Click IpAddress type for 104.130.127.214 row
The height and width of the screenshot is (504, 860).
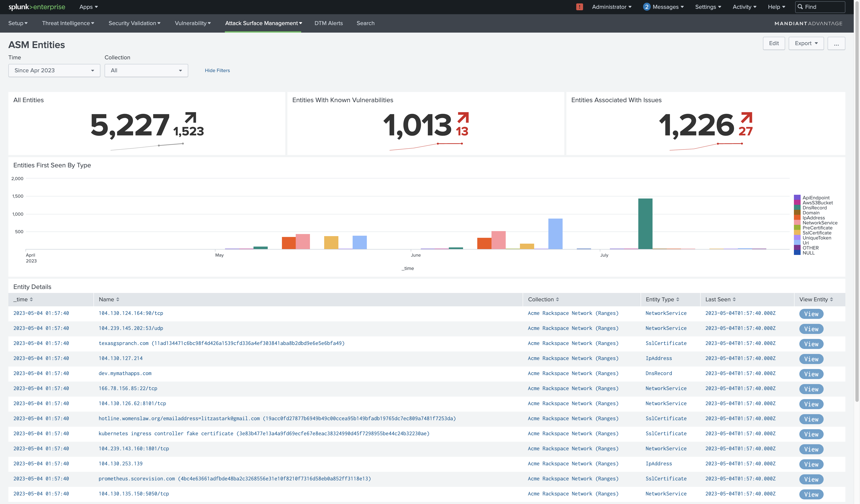coord(658,358)
